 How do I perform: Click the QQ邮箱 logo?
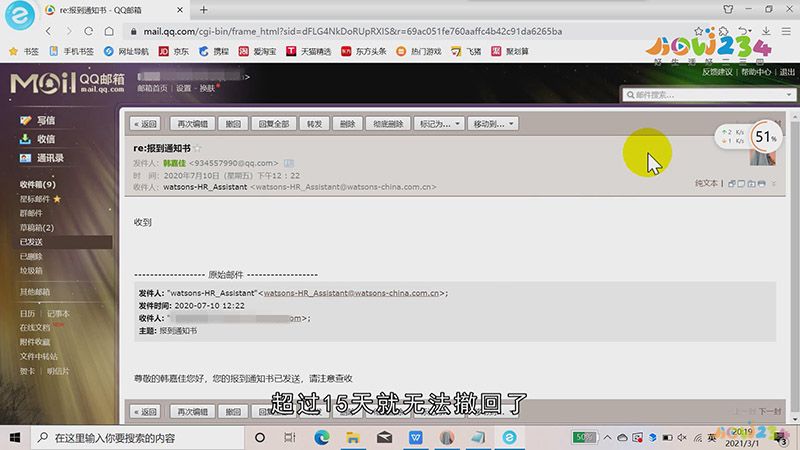point(67,83)
